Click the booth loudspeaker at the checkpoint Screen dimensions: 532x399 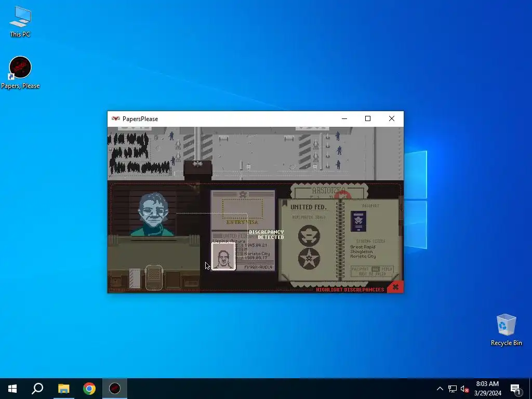(197, 165)
